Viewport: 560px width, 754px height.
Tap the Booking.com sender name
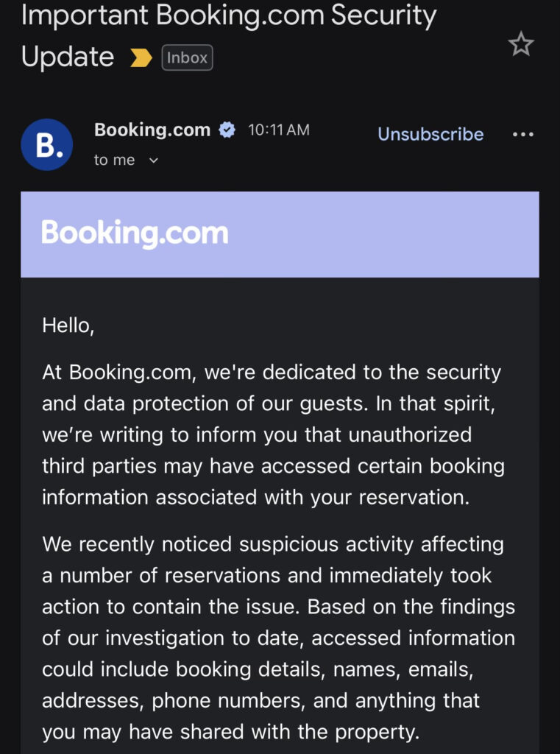tap(152, 130)
